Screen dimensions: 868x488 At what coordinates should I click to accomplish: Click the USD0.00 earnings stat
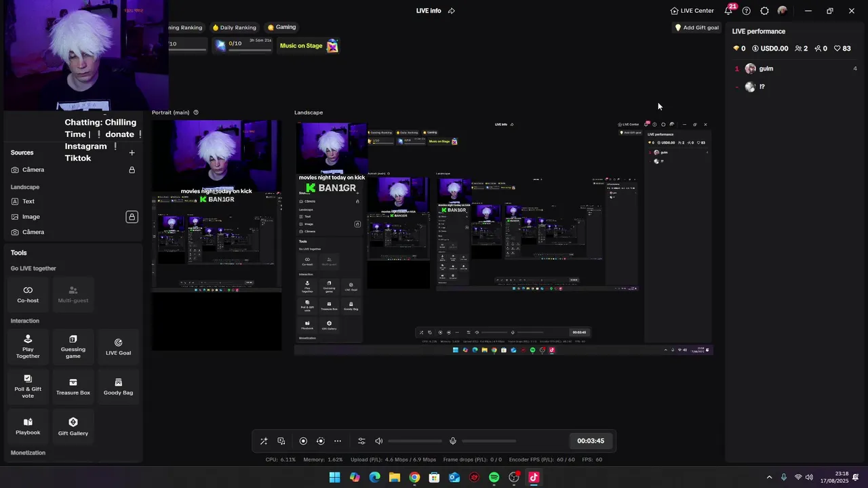[x=770, y=49]
